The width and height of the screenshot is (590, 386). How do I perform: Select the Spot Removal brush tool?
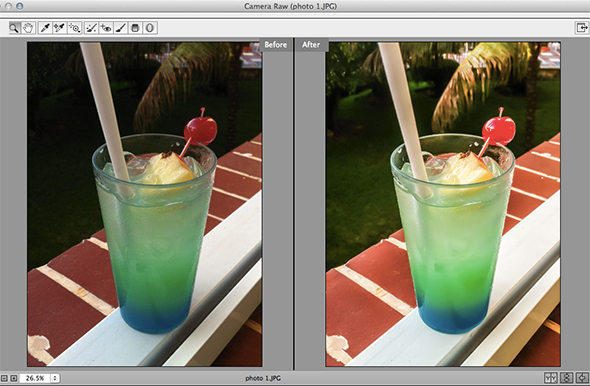pyautogui.click(x=91, y=28)
